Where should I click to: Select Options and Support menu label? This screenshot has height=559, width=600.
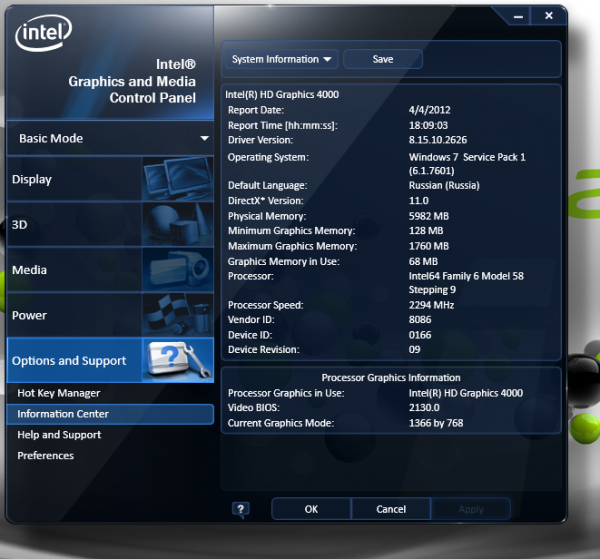click(x=69, y=361)
